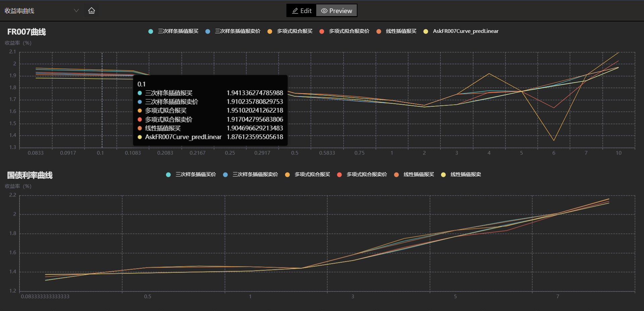Click FR007 x-axis label 0.2083
Viewport: 644px width, 311px height.
(165, 153)
